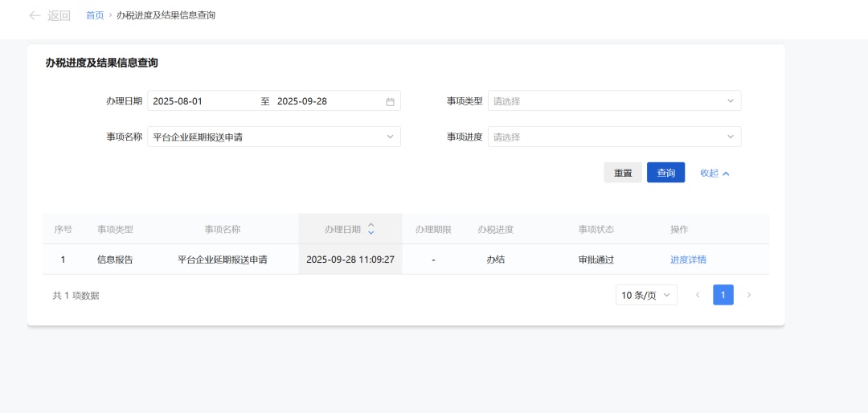Click the back arrow icon
Viewport: 868px width, 413px height.
coord(35,15)
